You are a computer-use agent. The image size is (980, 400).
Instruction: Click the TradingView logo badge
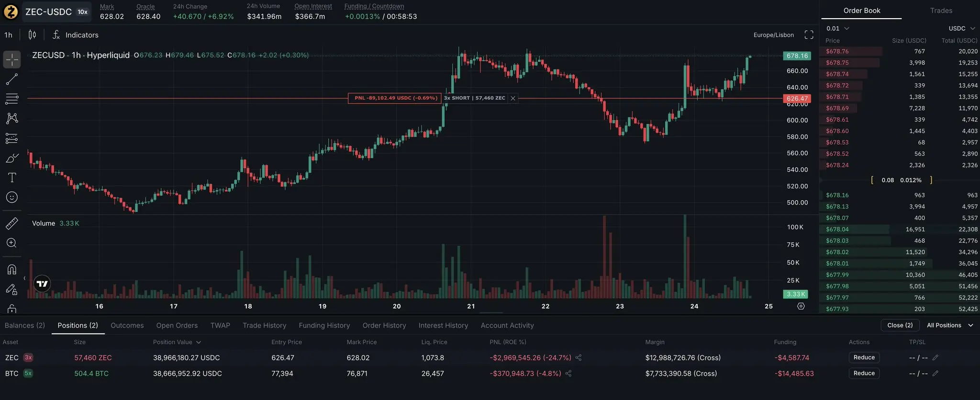[x=43, y=284]
